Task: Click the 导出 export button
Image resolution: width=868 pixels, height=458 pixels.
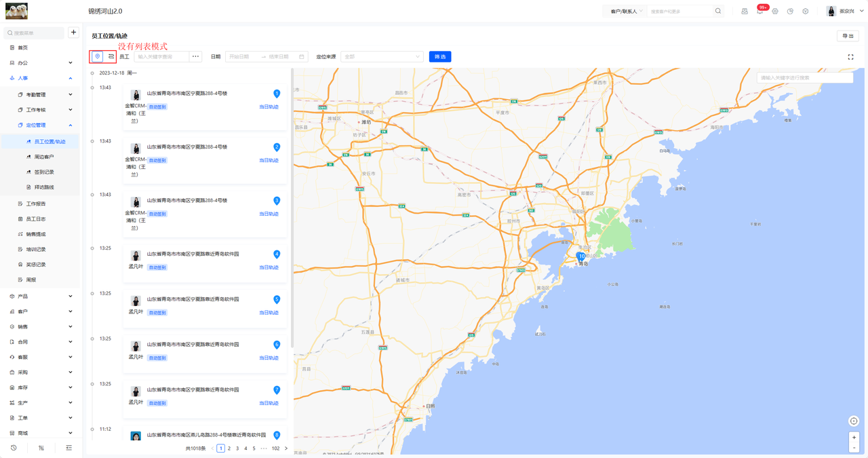Action: (x=848, y=36)
